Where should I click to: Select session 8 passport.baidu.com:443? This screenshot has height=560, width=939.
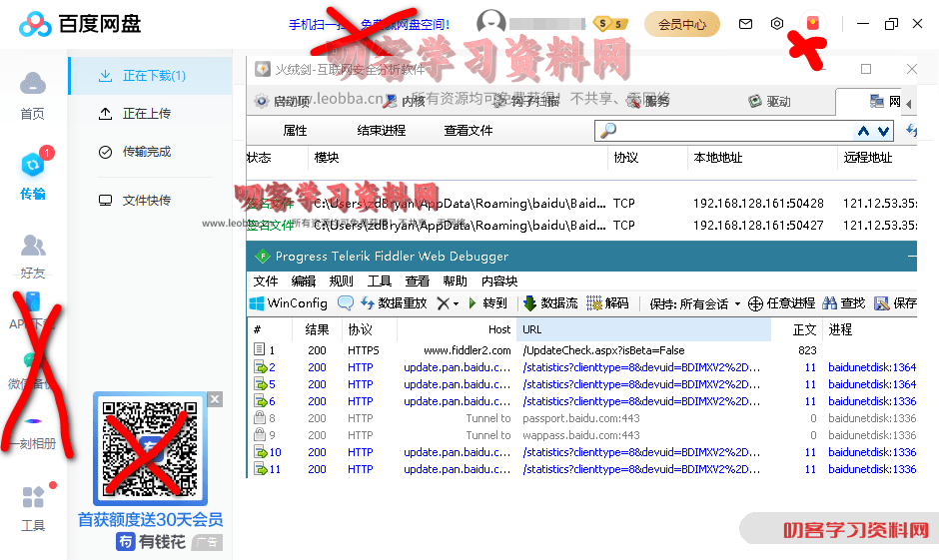click(581, 418)
